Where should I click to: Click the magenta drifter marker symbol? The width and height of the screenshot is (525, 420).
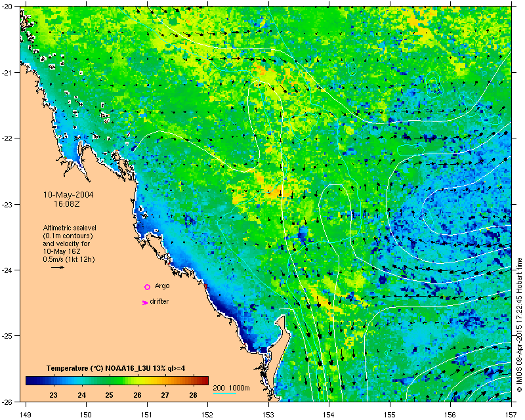[145, 303]
